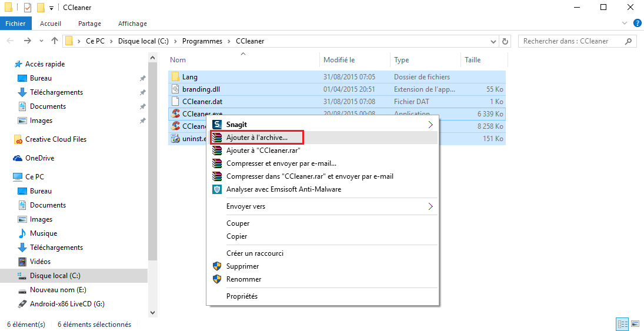Click Supprimer in the context menu
Image resolution: width=644 pixels, height=331 pixels.
[322, 266]
